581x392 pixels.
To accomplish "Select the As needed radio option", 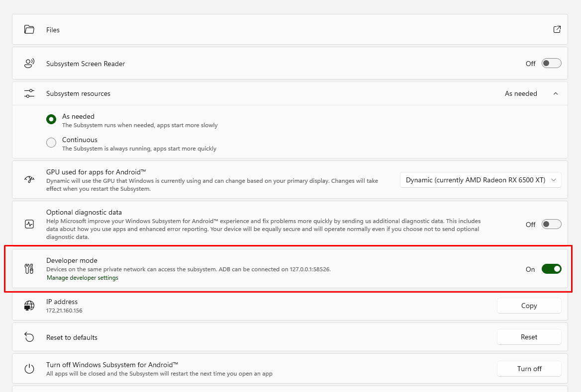I will [51, 119].
